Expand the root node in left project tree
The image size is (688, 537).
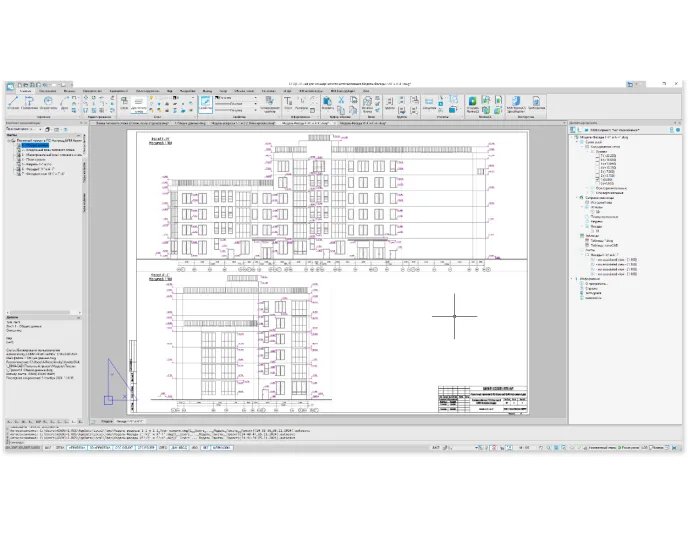tap(8, 141)
